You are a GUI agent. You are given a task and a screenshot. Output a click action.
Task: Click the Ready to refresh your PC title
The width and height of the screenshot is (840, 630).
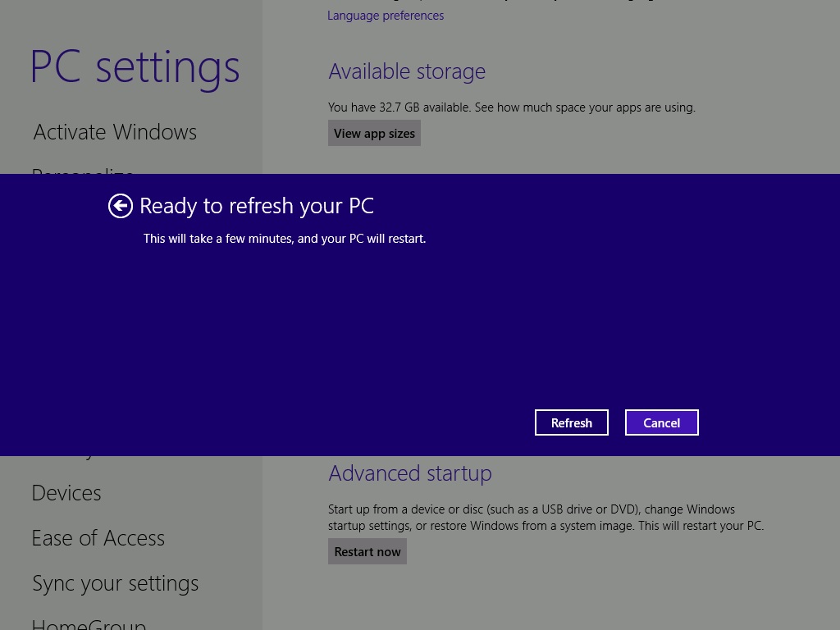pyautogui.click(x=256, y=205)
